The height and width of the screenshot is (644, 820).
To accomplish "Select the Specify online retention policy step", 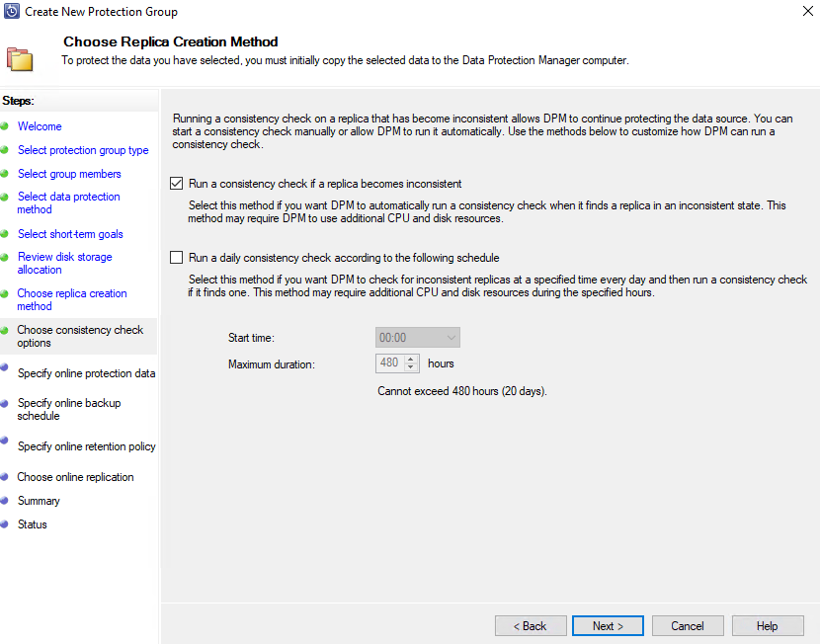I will click(86, 446).
